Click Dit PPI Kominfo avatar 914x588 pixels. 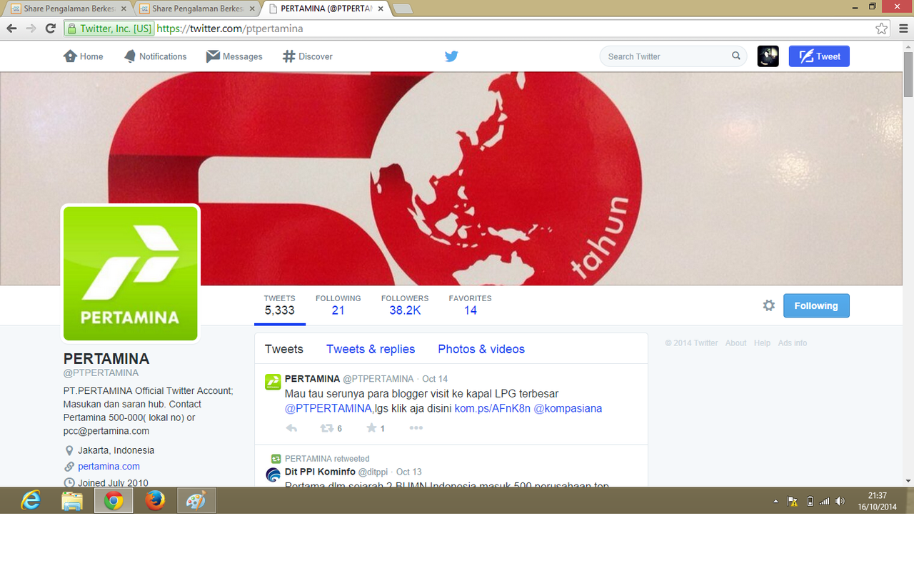273,475
